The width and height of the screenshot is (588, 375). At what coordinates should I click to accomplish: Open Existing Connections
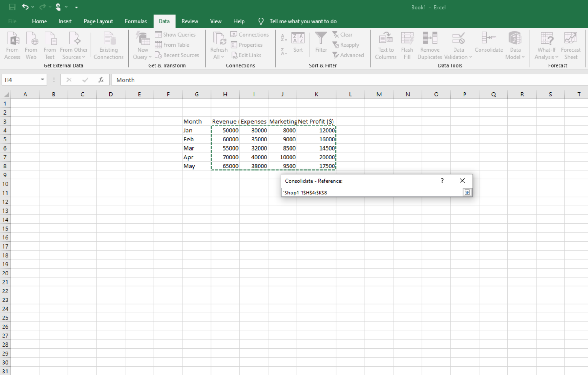coord(108,46)
